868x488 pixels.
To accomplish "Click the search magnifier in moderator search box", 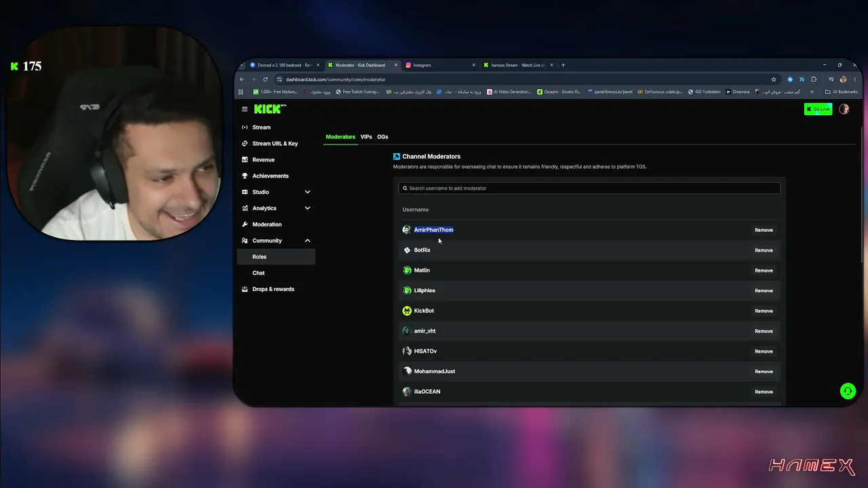I will 406,188.
